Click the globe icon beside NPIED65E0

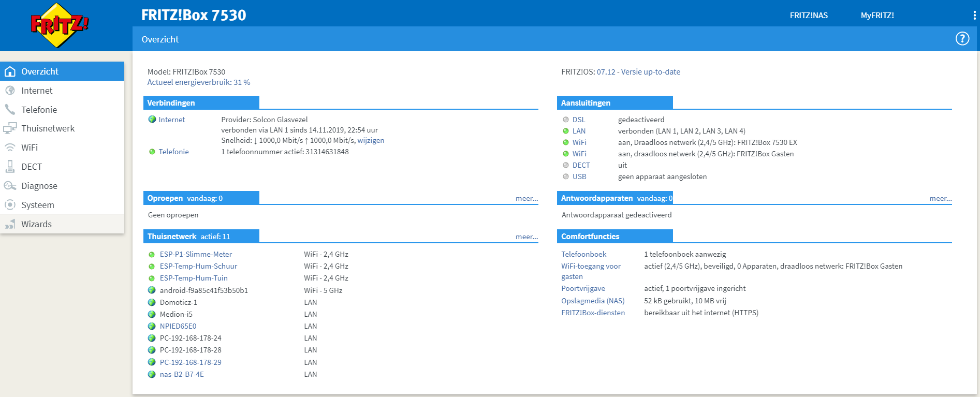point(152,326)
